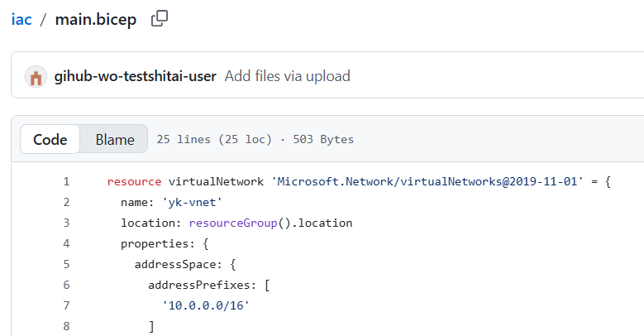Click line number 3 for the location line

click(x=65, y=223)
